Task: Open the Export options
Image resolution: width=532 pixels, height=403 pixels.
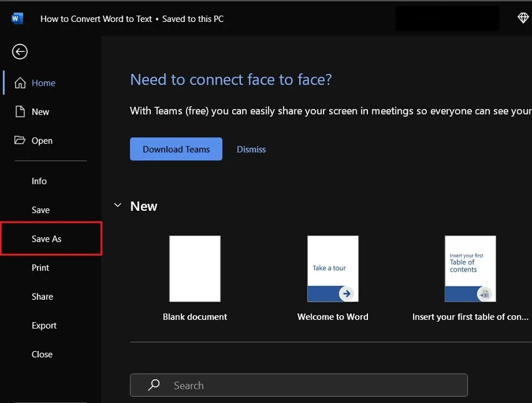Action: (44, 325)
